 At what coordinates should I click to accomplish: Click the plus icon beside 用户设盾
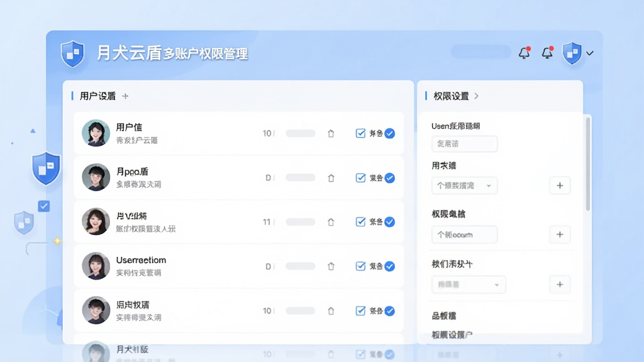(125, 96)
